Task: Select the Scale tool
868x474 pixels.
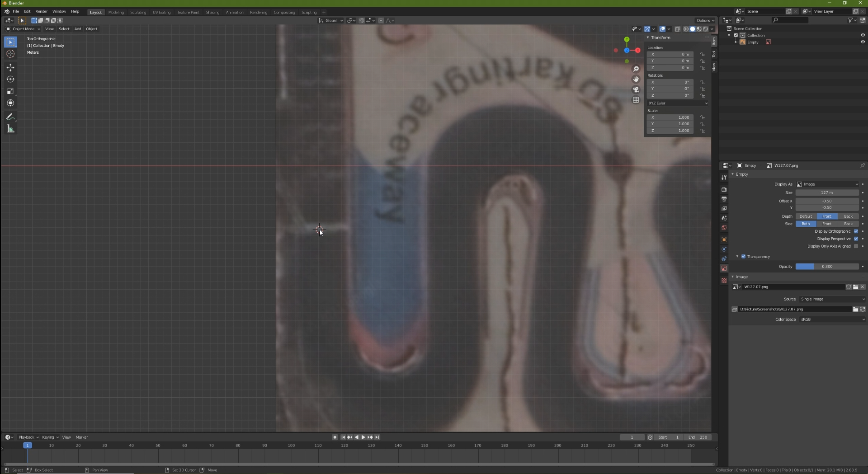Action: tap(10, 91)
